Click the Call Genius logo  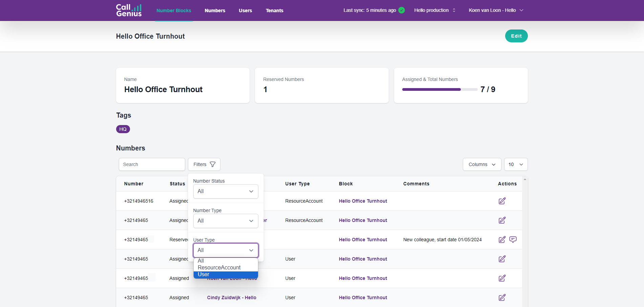[x=129, y=10]
